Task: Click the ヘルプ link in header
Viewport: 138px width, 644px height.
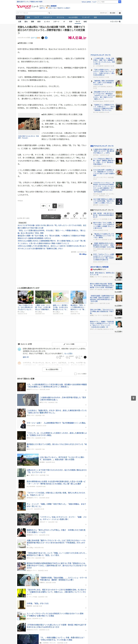Action: [x=94, y=2]
